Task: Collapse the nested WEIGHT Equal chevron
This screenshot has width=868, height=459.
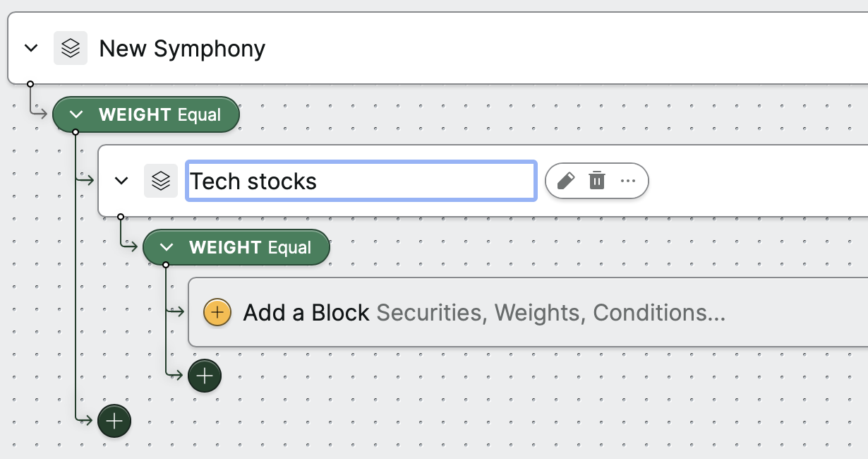Action: point(167,247)
